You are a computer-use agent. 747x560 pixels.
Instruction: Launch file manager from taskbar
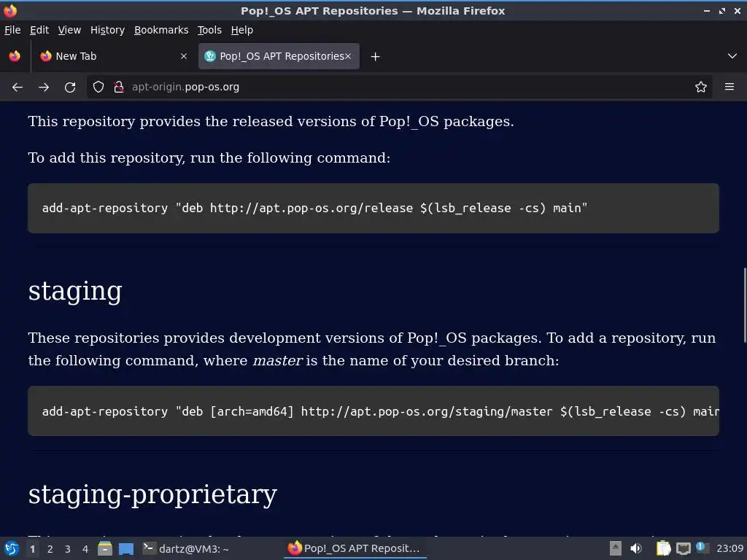tap(105, 548)
